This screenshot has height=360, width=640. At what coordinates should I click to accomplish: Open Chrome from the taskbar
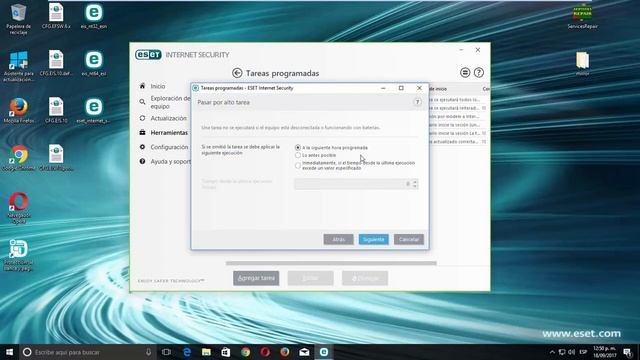[x=245, y=352]
